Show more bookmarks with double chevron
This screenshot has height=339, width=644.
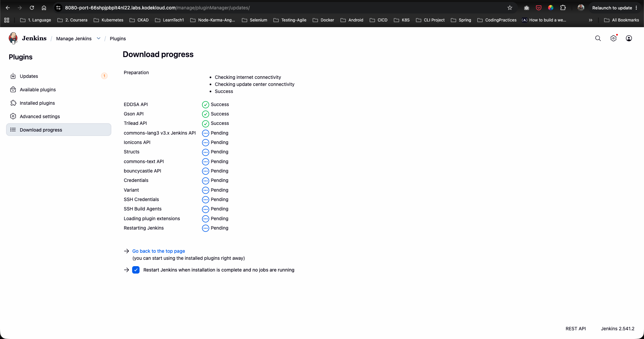coord(591,20)
